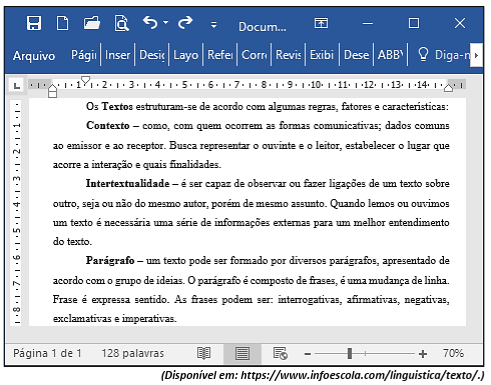Viewport: 491px width, 385px height.
Task: Open the Exibir tab
Action: [322, 55]
